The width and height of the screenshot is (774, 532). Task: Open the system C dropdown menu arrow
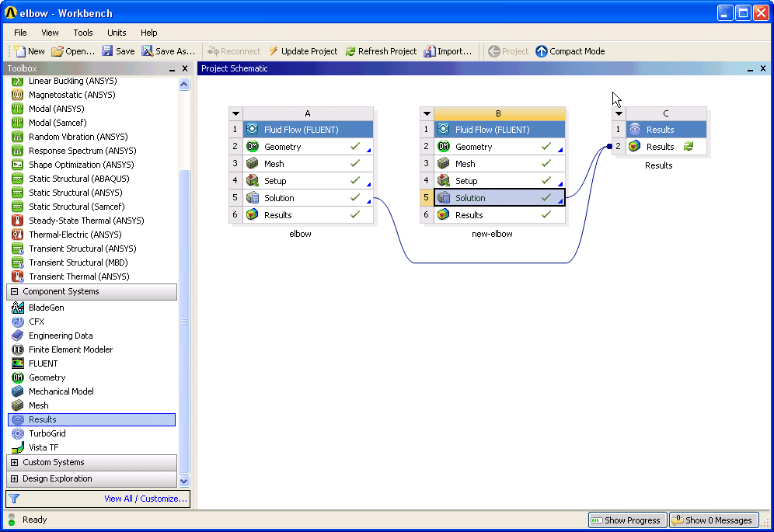(619, 113)
